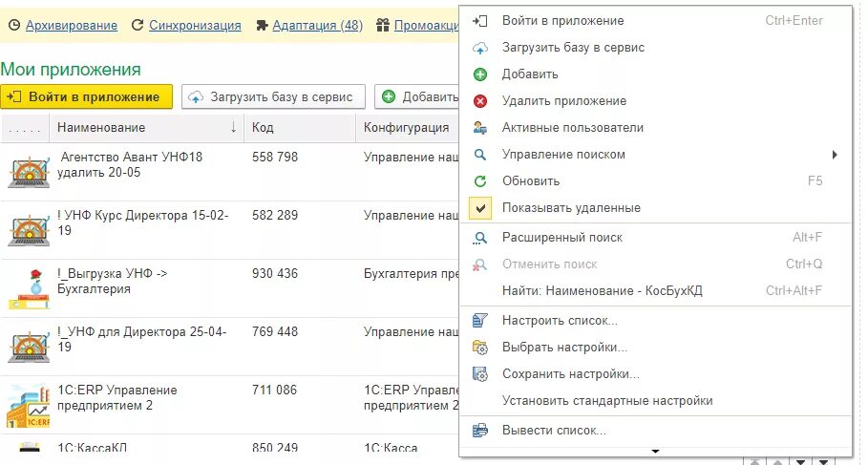The height and width of the screenshot is (465, 868).
Task: Click the ! УНФ Курс Директора app icon
Action: (29, 230)
